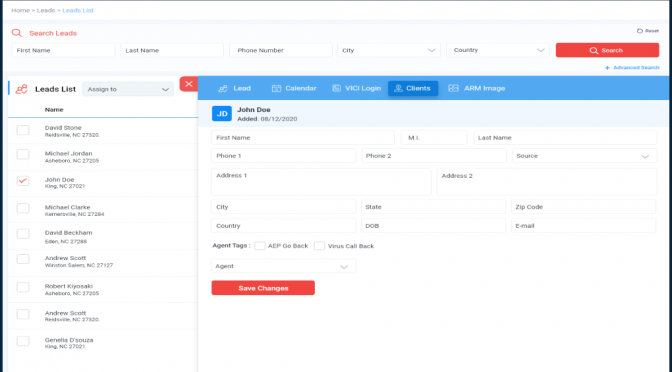Click the Leads List people icon
672x372 pixels.
21,89
